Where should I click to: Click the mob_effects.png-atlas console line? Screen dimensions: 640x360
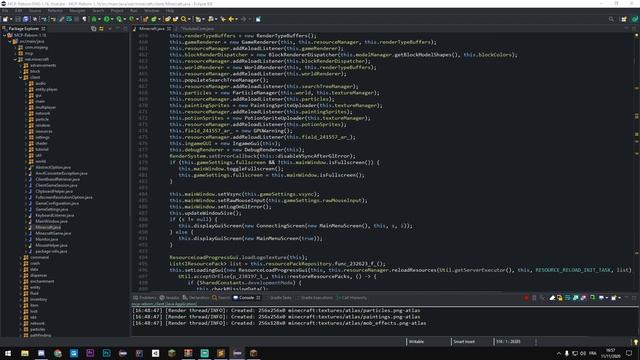[x=279, y=323]
